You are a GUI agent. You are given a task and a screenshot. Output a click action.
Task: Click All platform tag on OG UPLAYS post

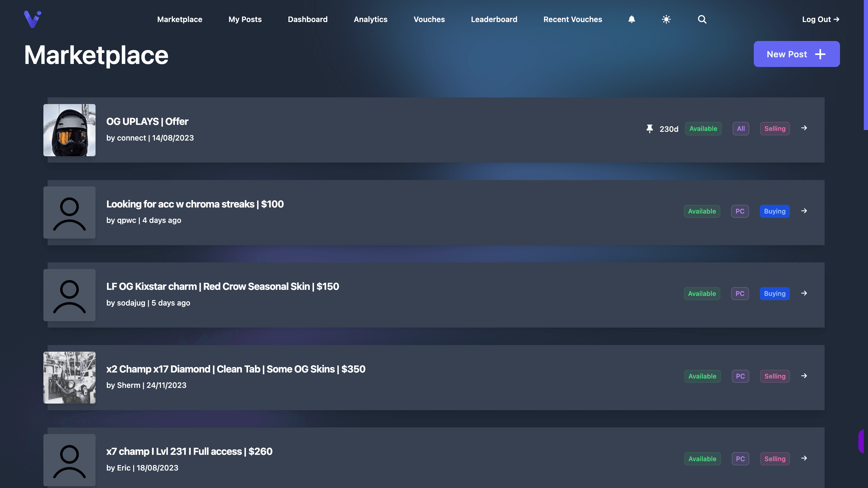pyautogui.click(x=741, y=128)
